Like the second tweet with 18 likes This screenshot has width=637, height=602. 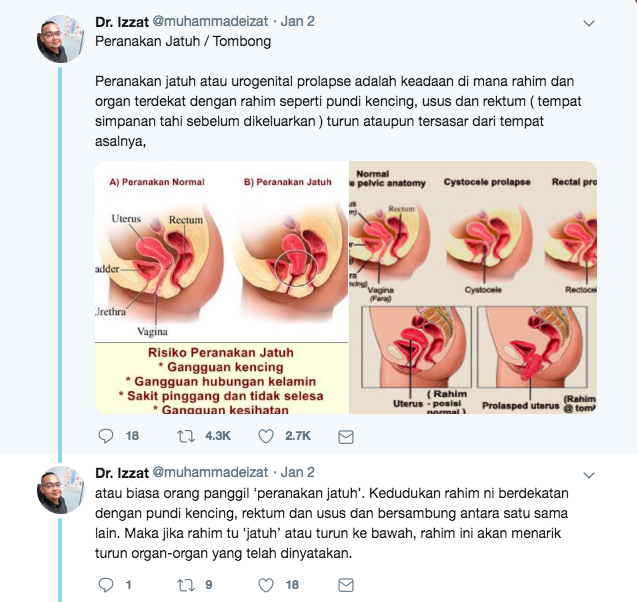click(266, 585)
